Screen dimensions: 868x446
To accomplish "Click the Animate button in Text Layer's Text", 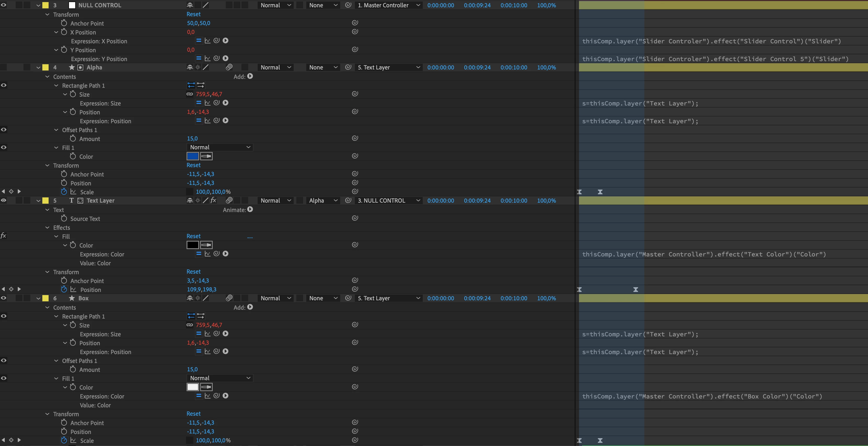I will (250, 209).
